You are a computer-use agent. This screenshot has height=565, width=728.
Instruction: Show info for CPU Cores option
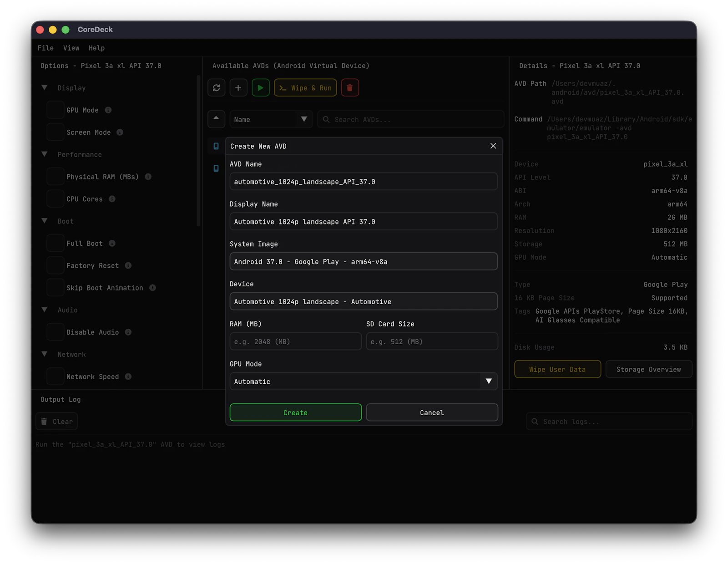point(112,199)
